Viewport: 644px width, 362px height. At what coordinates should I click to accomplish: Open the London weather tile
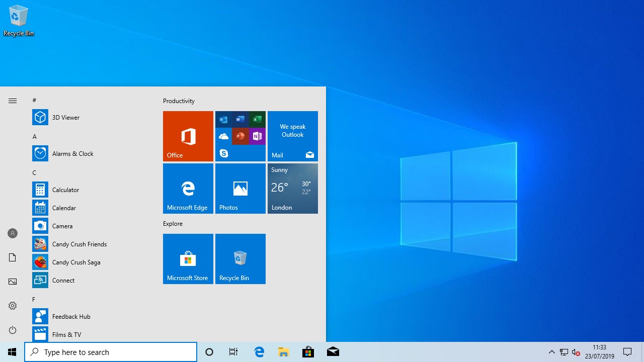click(292, 189)
